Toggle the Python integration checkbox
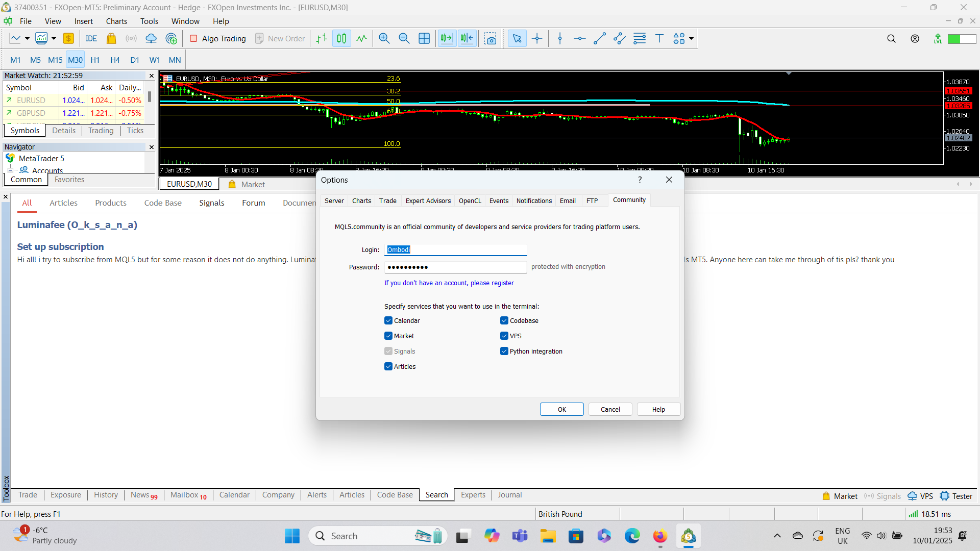 (x=504, y=351)
